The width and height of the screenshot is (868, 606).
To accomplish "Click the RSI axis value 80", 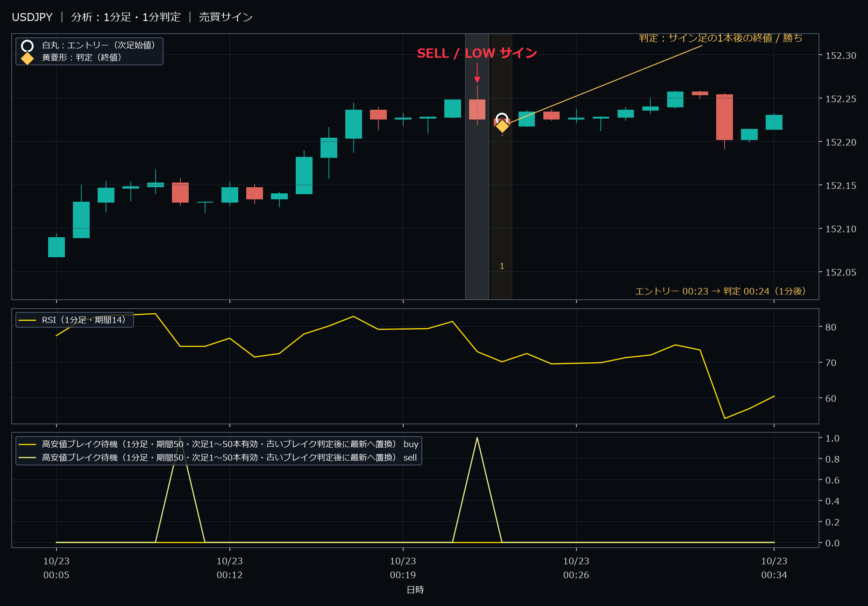I will coord(831,327).
